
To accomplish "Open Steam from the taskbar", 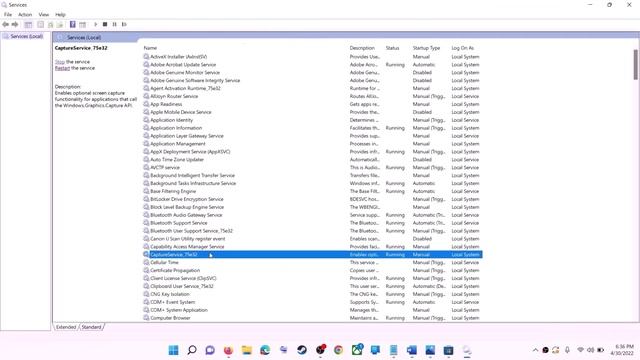I will click(x=302, y=350).
